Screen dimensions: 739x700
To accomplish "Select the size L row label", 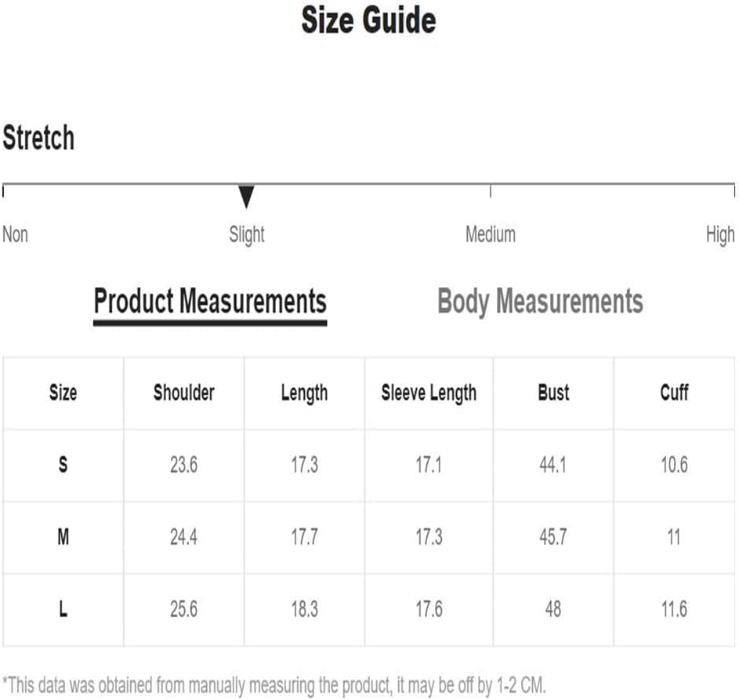I will (63, 609).
